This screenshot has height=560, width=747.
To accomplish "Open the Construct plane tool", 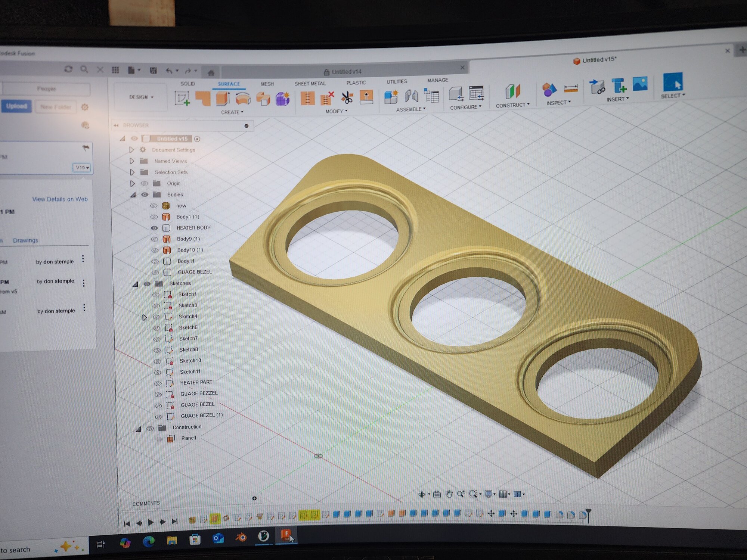I will [x=512, y=91].
